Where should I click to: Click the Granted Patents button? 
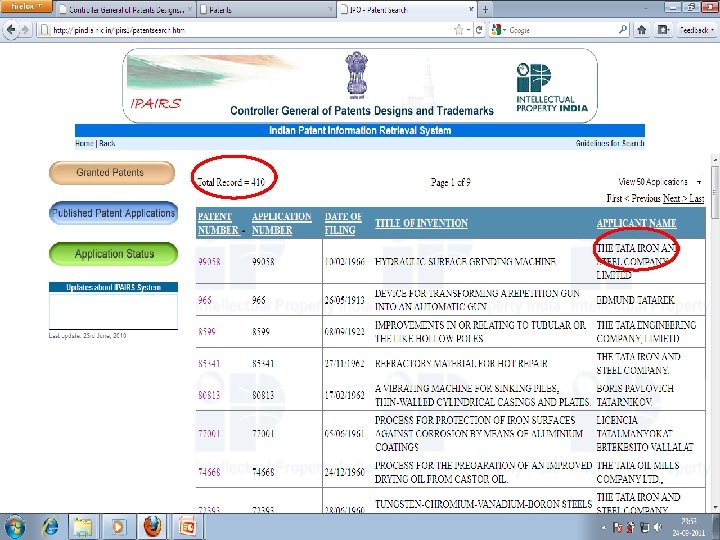[x=112, y=173]
